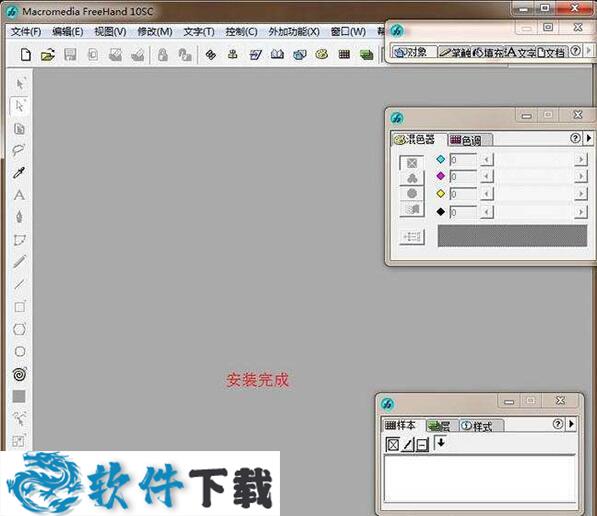This screenshot has width=597, height=516.
Task: Select the fill selector in Swatches panel
Action: (x=393, y=444)
